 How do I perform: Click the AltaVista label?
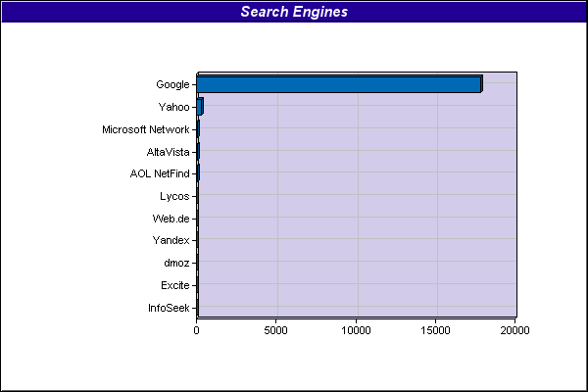pos(168,152)
